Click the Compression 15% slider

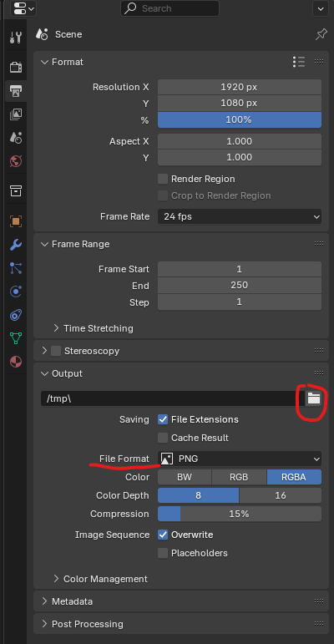240,514
